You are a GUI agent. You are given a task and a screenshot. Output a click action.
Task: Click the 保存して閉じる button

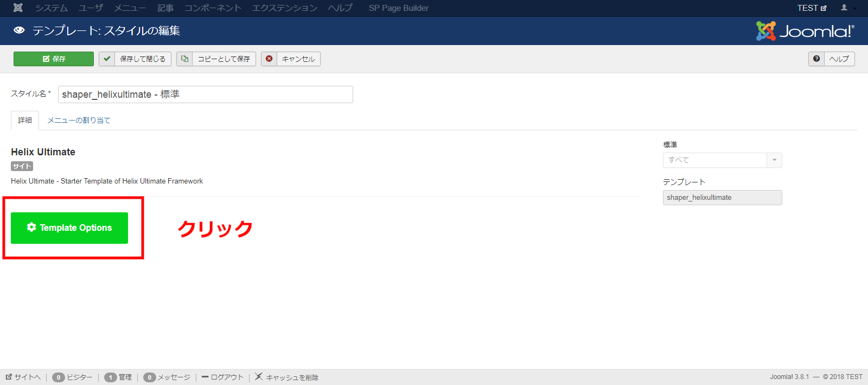(x=135, y=59)
